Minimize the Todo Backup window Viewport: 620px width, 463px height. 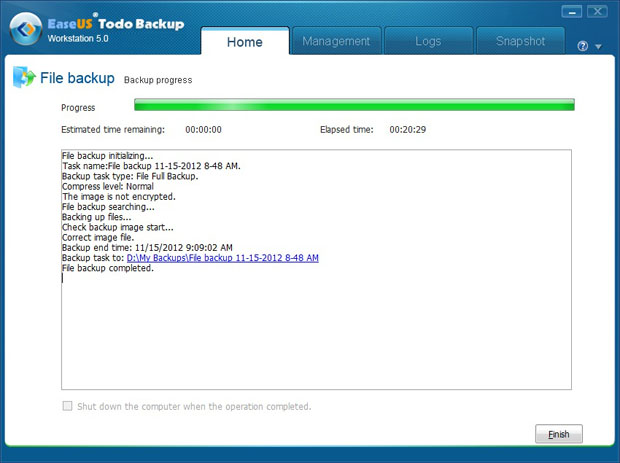(571, 12)
